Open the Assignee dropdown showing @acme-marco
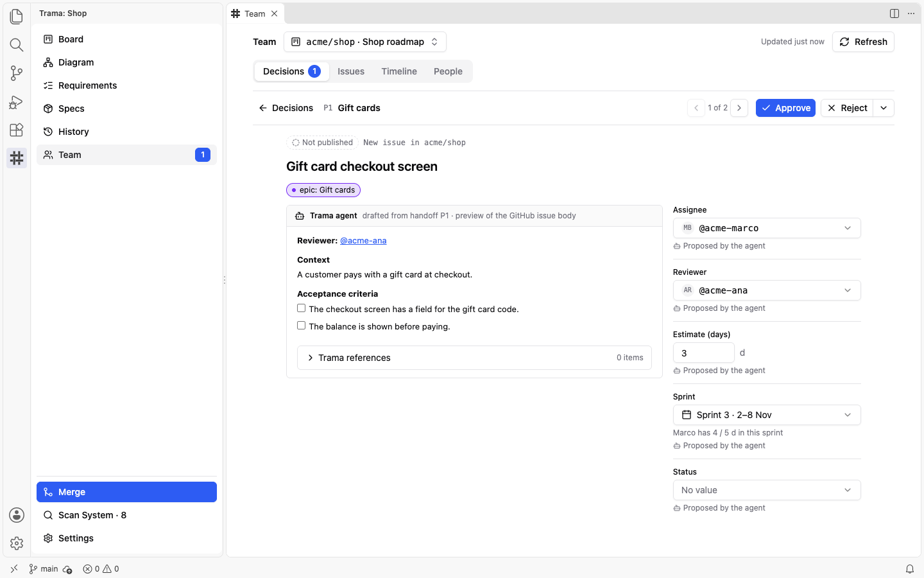This screenshot has height=578, width=924. click(x=767, y=228)
